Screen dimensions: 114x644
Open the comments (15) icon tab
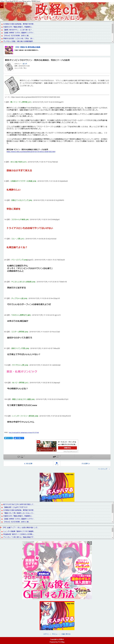pos(57,456)
